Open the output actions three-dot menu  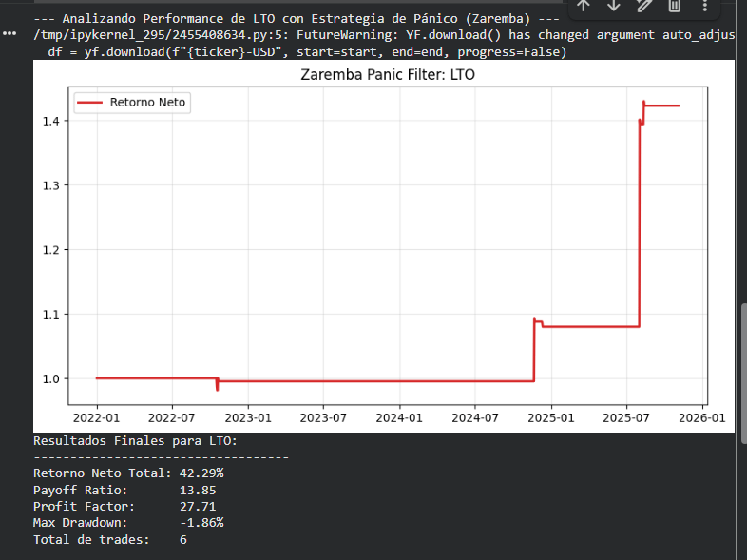[10, 33]
